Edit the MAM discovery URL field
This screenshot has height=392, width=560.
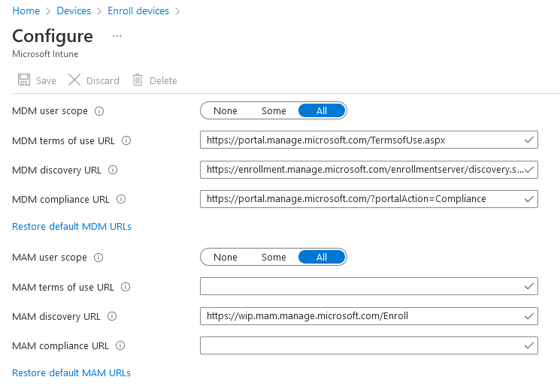(x=369, y=316)
